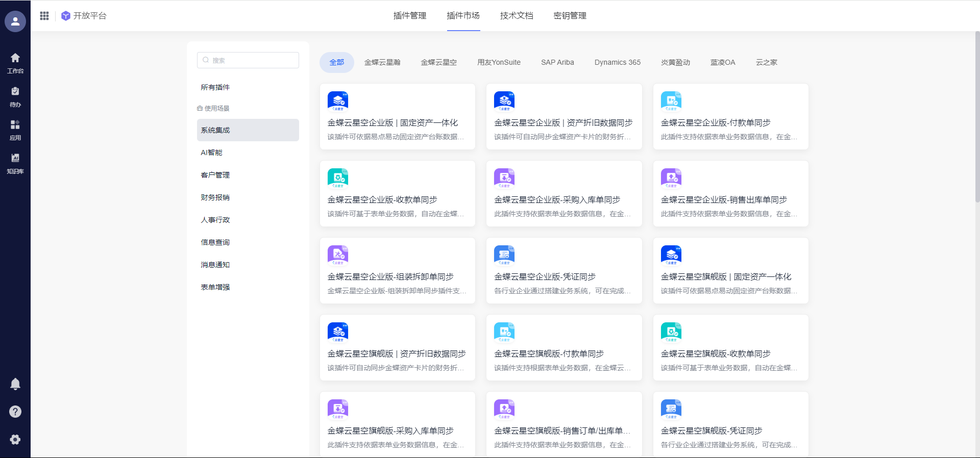Open the help question mark icon

15,412
